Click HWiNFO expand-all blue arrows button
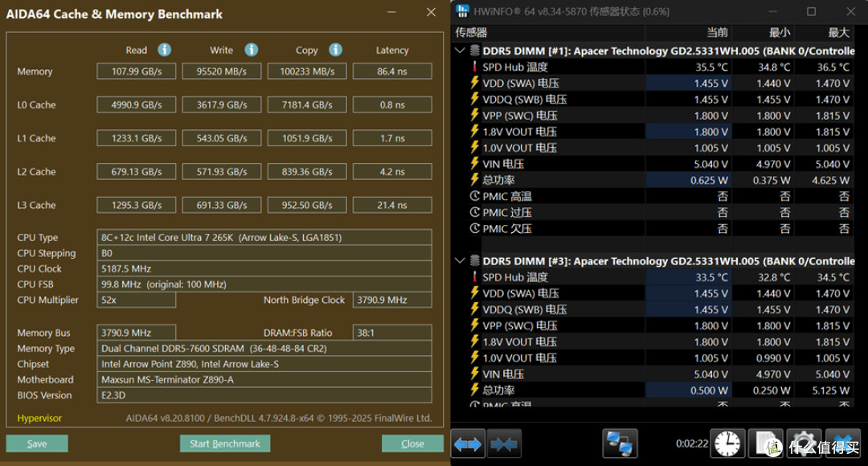 click(x=468, y=444)
